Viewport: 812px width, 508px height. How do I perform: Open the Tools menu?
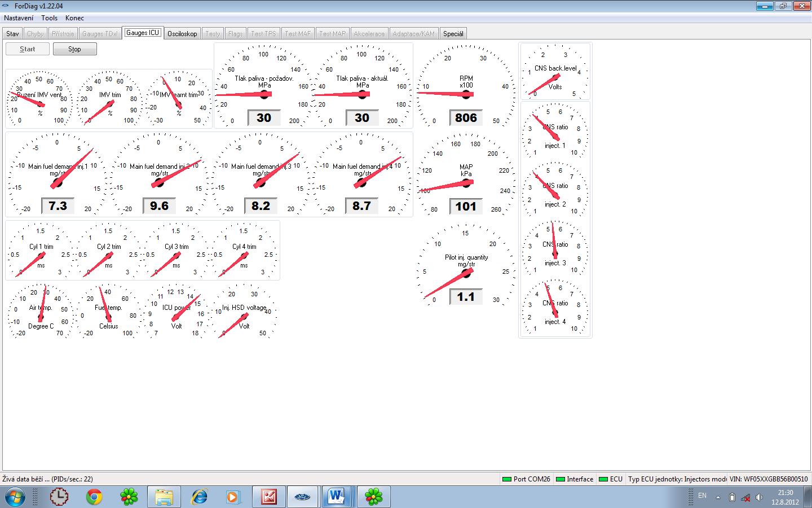click(49, 18)
